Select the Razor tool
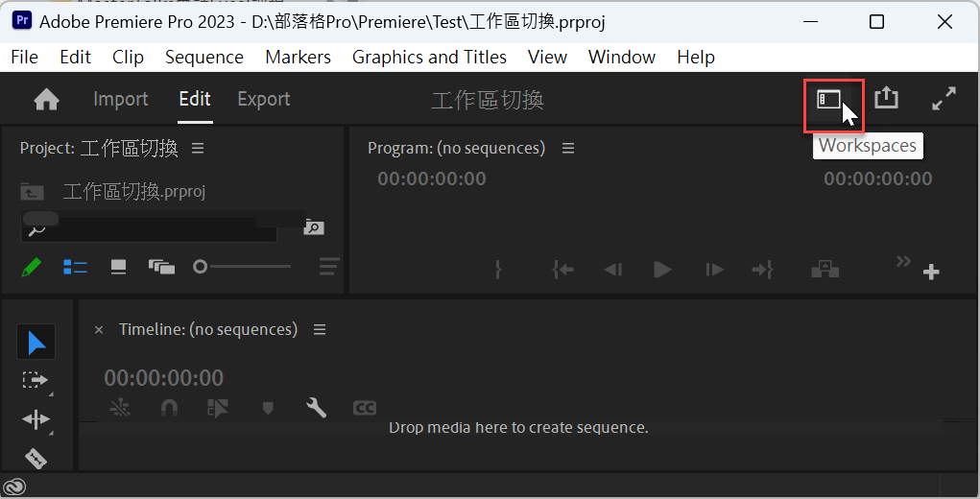This screenshot has height=499, width=980. (x=36, y=459)
